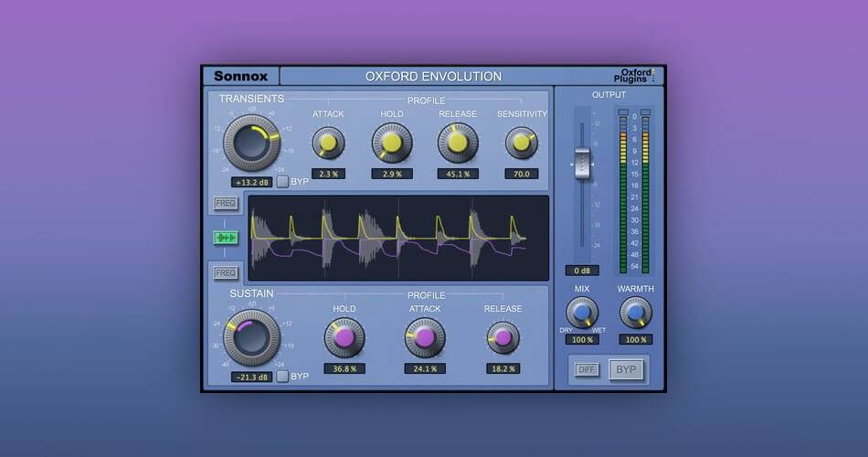Click the 36.8 % sustain hold field
Screen dimensions: 868x457
tap(344, 369)
